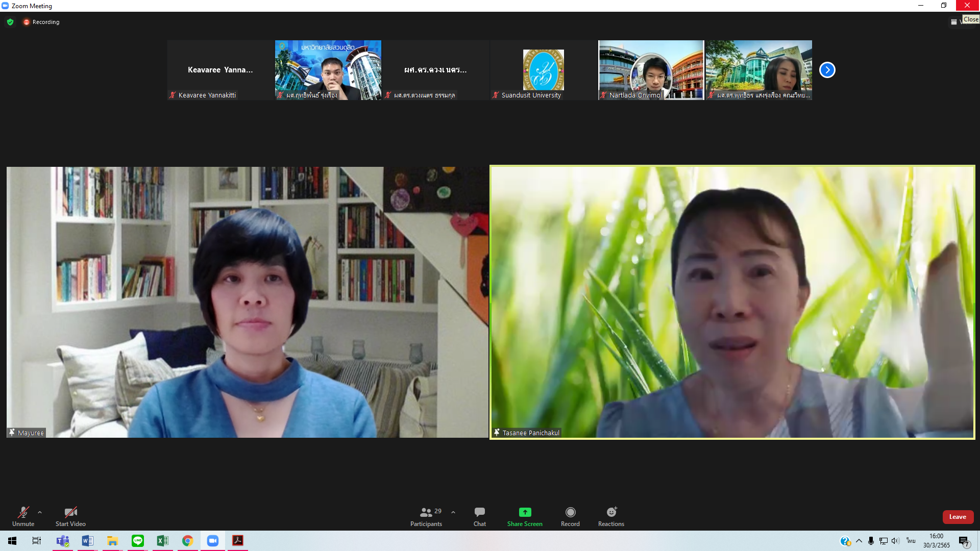Screen dimensions: 980x551
Task: Expand the Participants options caret
Action: coord(453,512)
